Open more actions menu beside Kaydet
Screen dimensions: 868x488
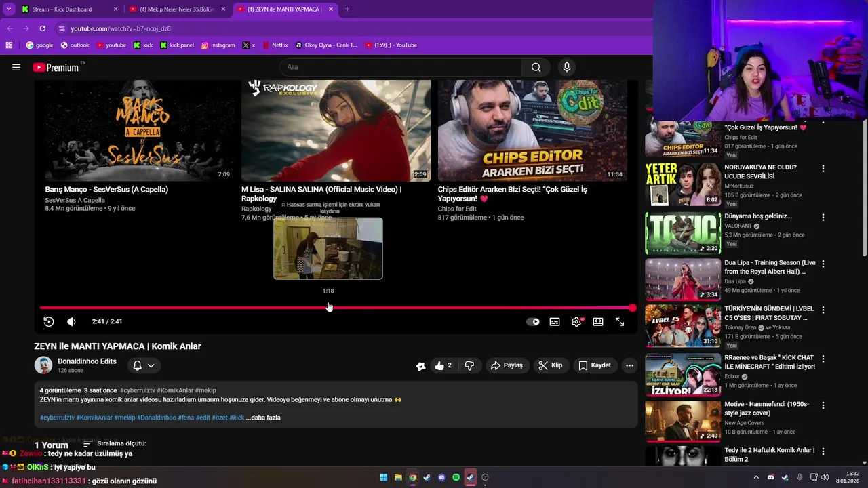pos(629,365)
